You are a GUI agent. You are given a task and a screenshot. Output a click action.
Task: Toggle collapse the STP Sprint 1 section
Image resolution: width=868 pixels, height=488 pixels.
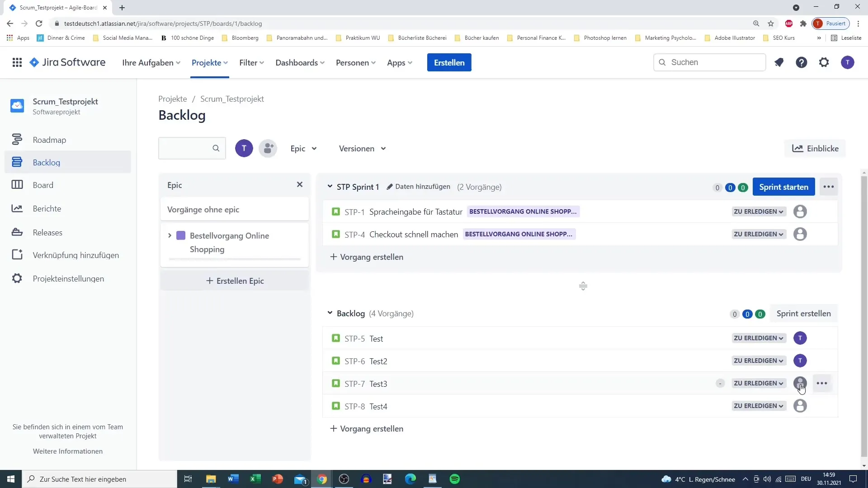[x=330, y=187]
